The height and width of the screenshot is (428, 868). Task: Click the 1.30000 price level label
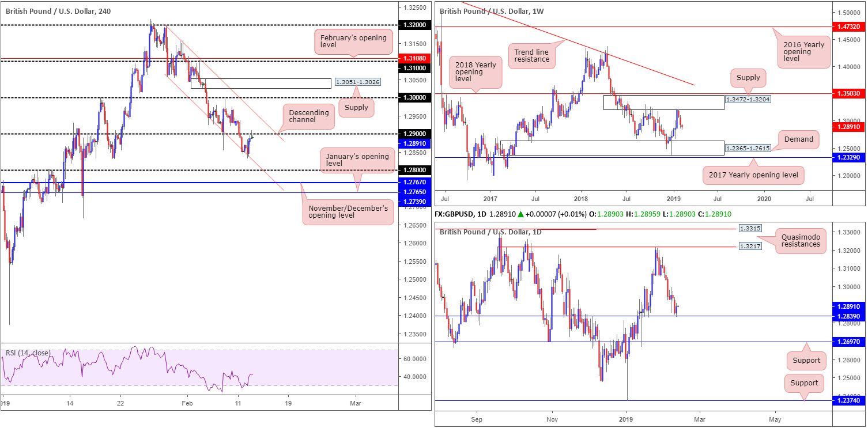pyautogui.click(x=416, y=98)
